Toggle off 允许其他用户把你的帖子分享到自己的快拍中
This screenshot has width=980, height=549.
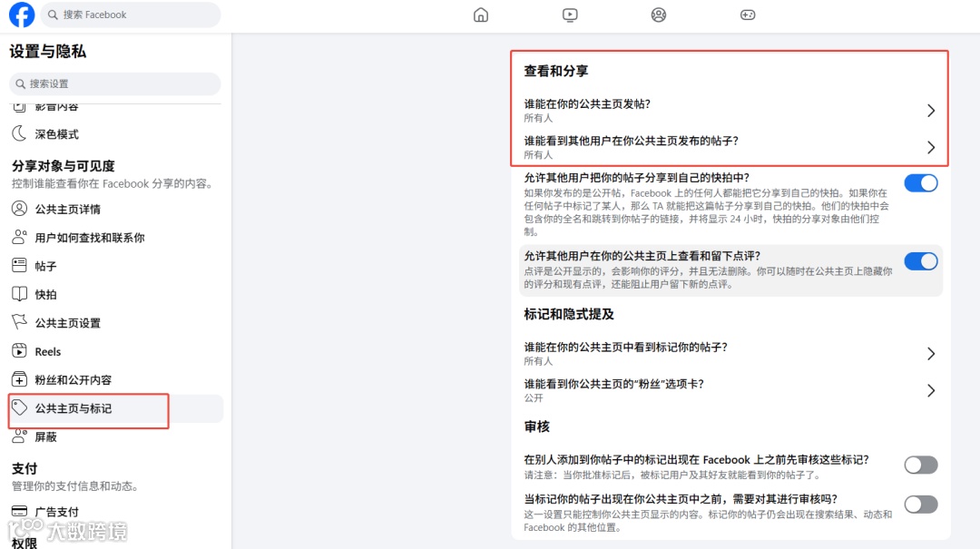point(921,183)
